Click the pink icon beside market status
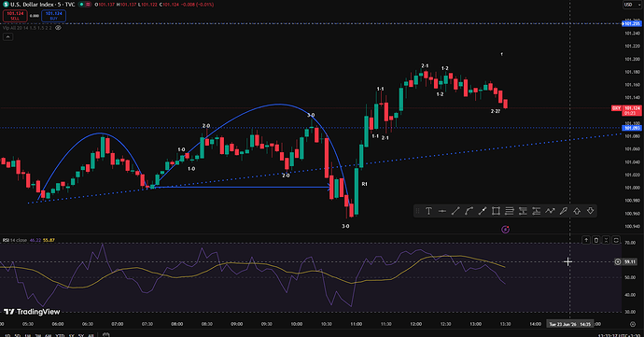The height and width of the screenshot is (337, 644). (88, 4)
